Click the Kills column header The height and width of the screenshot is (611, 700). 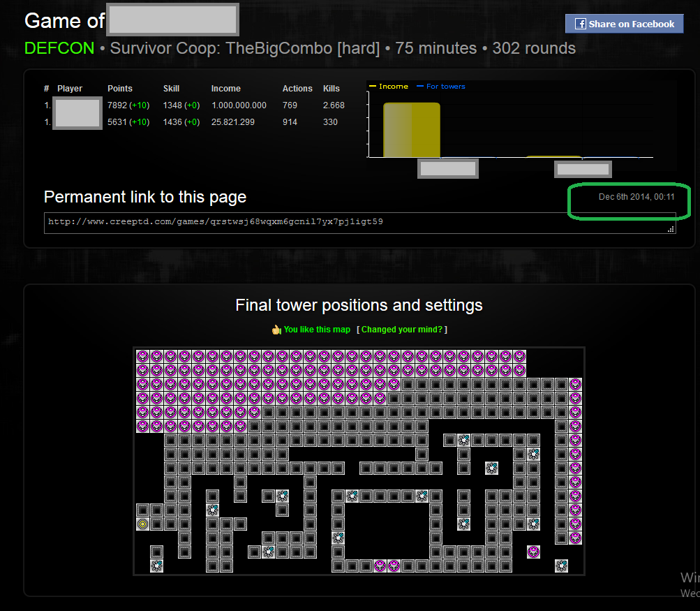(x=332, y=89)
